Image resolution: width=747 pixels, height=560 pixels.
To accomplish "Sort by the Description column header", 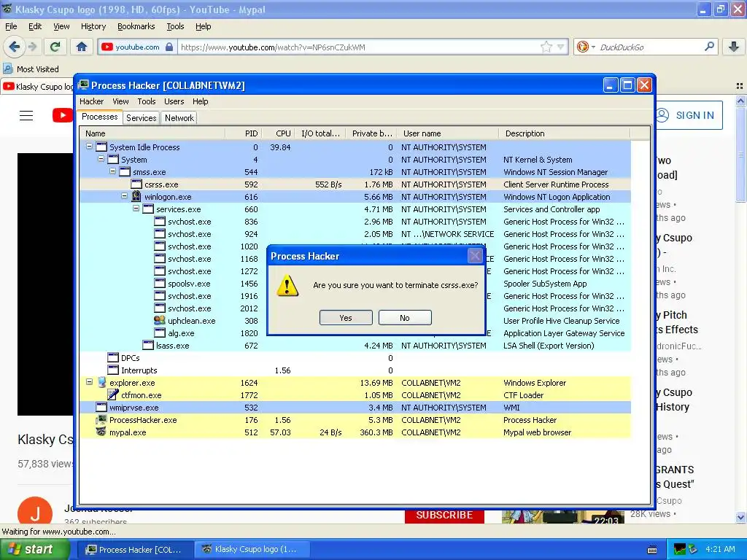I will click(564, 133).
